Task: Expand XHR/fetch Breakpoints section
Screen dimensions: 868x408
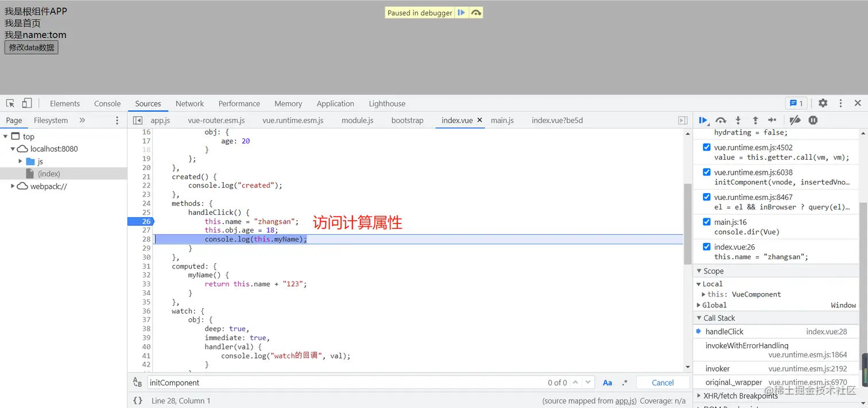Action: pos(699,395)
